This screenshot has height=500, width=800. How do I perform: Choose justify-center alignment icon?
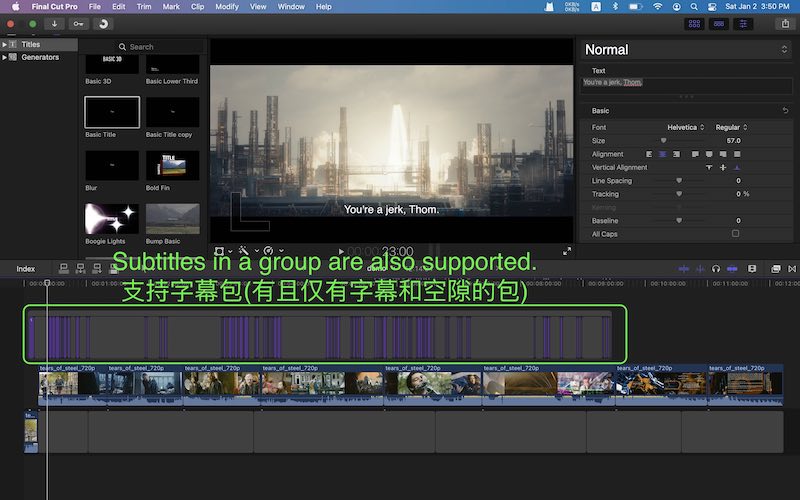coord(709,154)
